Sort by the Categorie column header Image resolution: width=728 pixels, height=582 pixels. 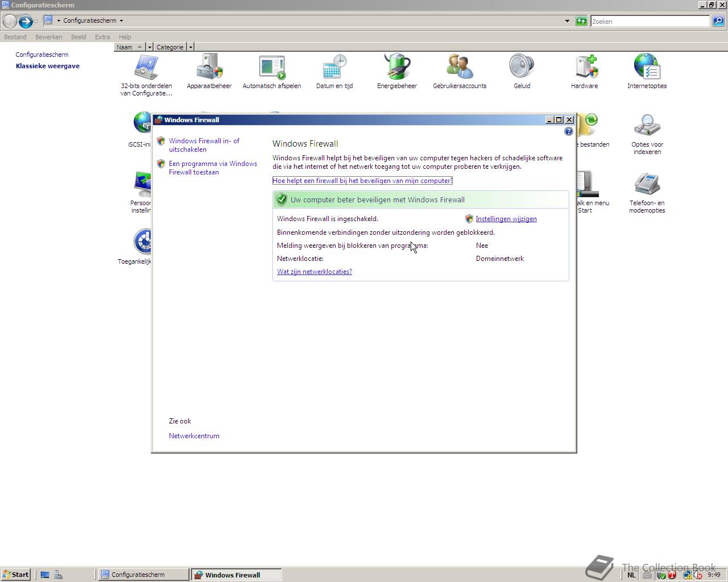coord(170,47)
